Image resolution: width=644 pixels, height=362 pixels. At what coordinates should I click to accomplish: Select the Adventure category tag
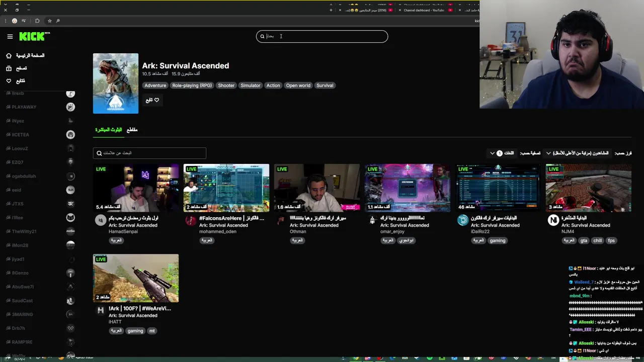[155, 85]
